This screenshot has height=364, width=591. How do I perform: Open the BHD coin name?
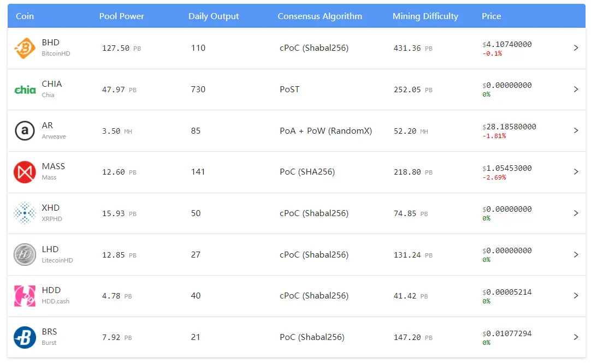click(x=50, y=43)
